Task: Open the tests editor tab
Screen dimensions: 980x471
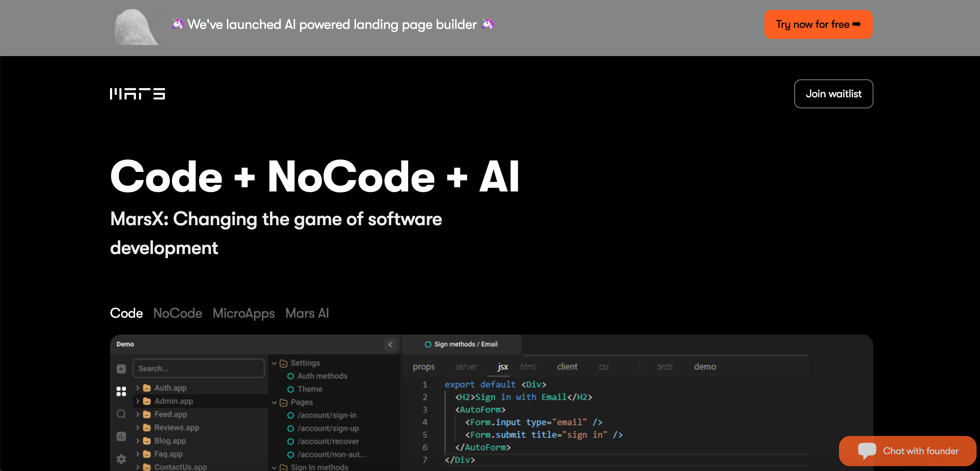Action: pos(665,367)
